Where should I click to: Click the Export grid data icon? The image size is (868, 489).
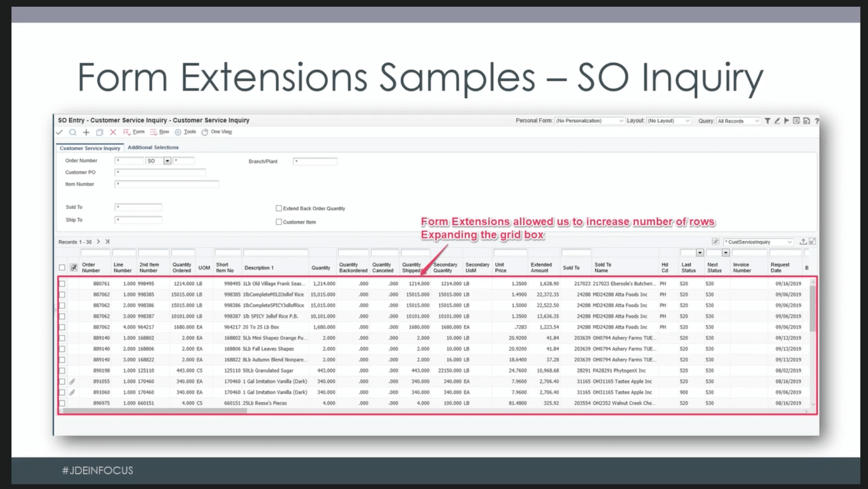point(803,242)
